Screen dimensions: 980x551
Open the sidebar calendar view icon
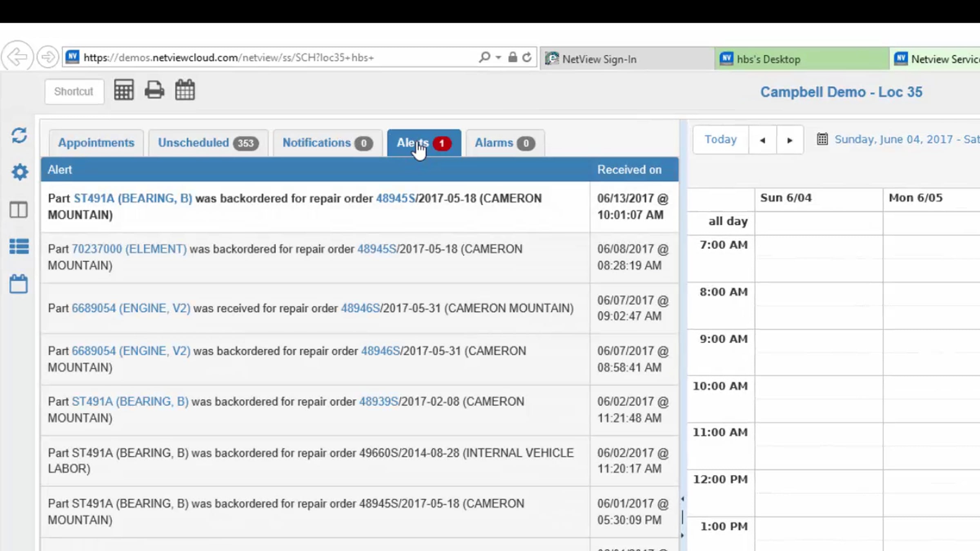pyautogui.click(x=19, y=283)
